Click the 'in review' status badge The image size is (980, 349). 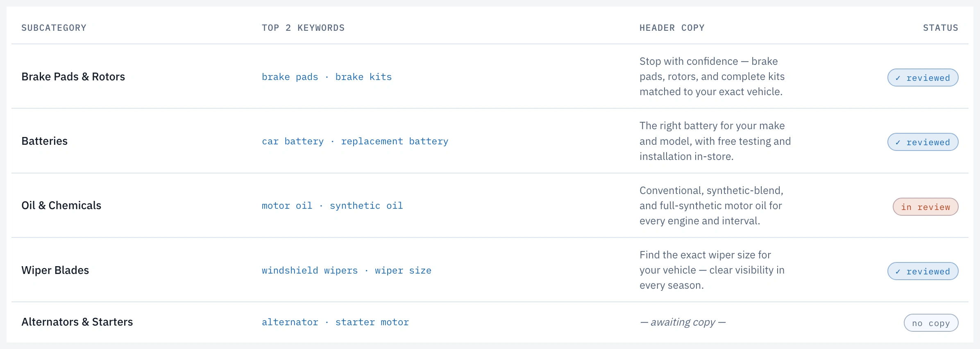[926, 207]
